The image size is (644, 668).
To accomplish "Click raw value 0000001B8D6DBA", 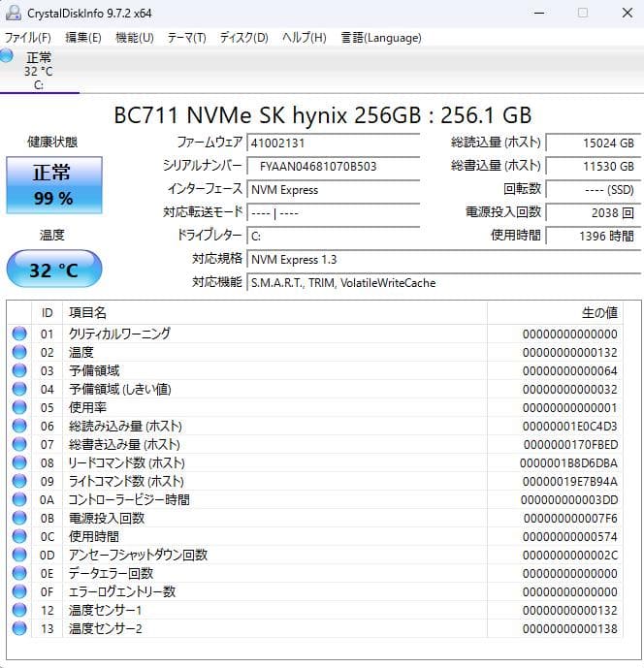I will pyautogui.click(x=568, y=463).
